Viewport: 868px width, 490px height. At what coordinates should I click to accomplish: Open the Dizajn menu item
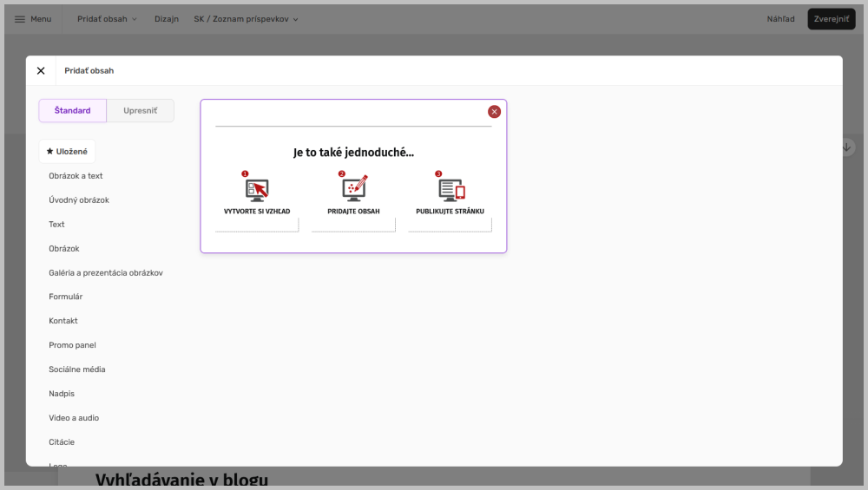[x=167, y=19]
